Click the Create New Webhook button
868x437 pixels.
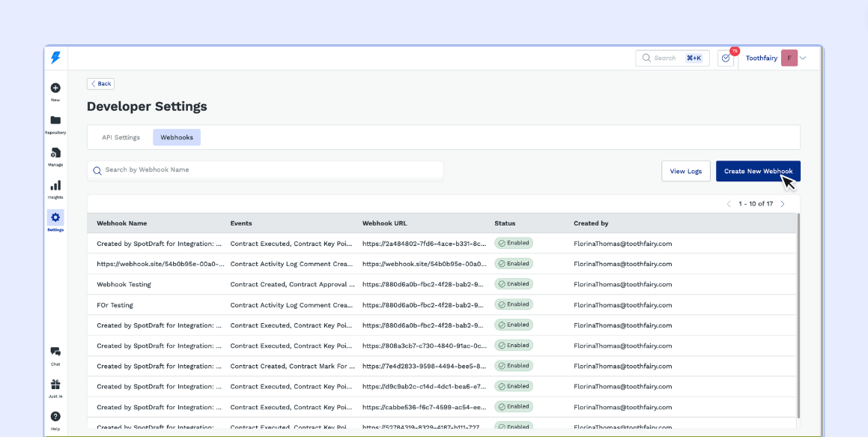click(x=758, y=171)
